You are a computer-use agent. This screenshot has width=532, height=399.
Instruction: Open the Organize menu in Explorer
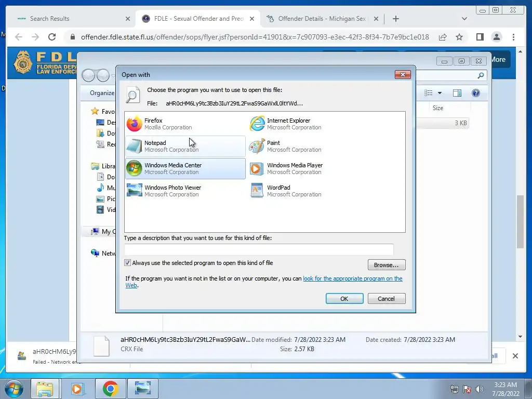(x=102, y=93)
